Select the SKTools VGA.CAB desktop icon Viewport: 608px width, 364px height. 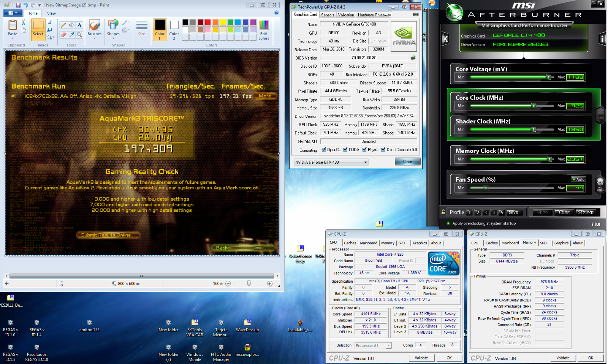tap(195, 328)
